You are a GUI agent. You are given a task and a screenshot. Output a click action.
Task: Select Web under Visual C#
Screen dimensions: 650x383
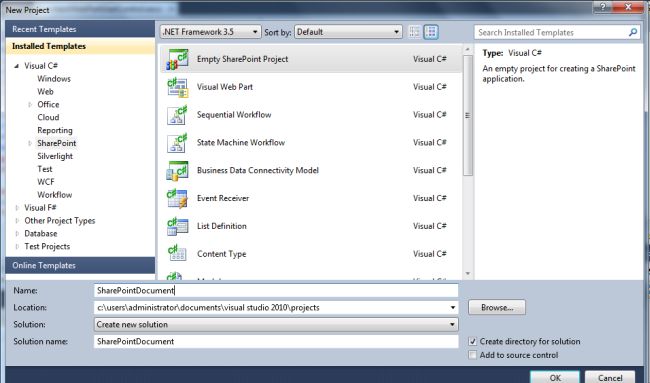pyautogui.click(x=45, y=92)
